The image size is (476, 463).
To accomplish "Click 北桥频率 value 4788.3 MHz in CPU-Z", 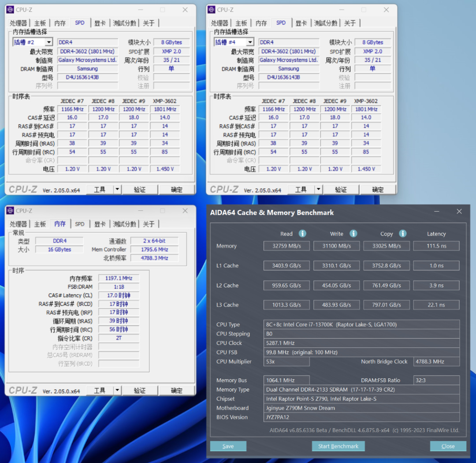I will tap(155, 258).
